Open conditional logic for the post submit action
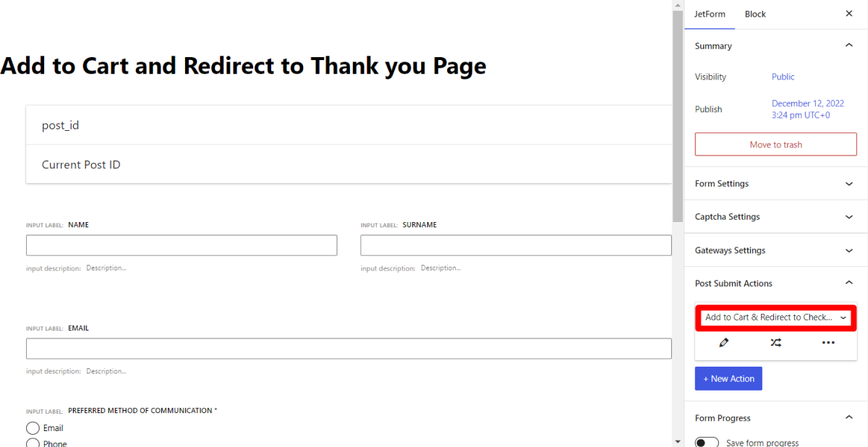The image size is (868, 447). [775, 342]
